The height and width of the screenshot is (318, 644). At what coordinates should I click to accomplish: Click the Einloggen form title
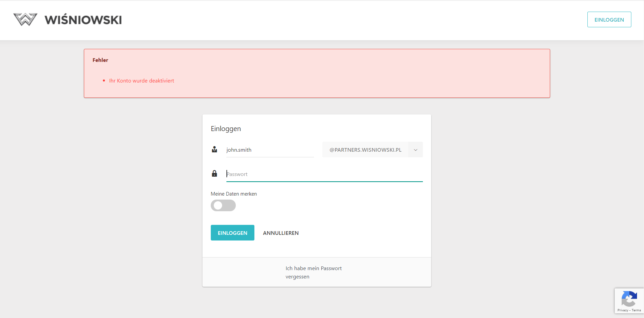[226, 129]
